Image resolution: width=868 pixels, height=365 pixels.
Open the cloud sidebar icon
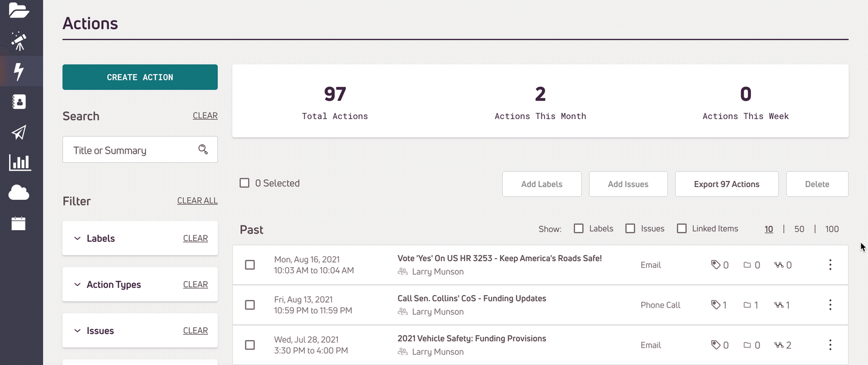pos(19,193)
